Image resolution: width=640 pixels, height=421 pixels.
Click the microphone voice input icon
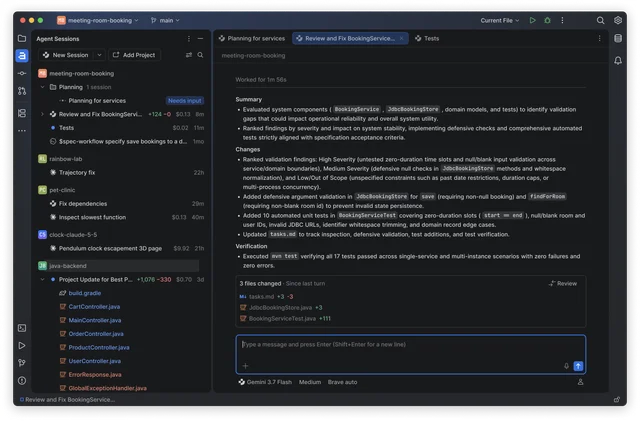[566, 366]
